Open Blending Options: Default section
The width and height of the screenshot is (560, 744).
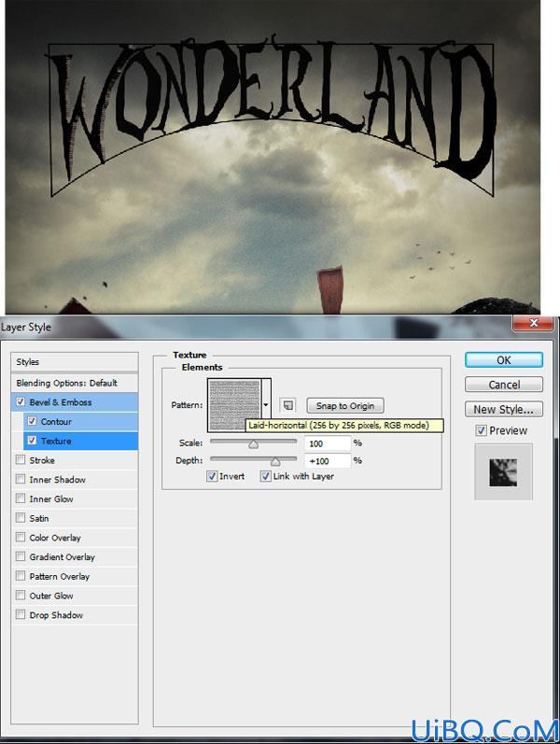coord(75,383)
